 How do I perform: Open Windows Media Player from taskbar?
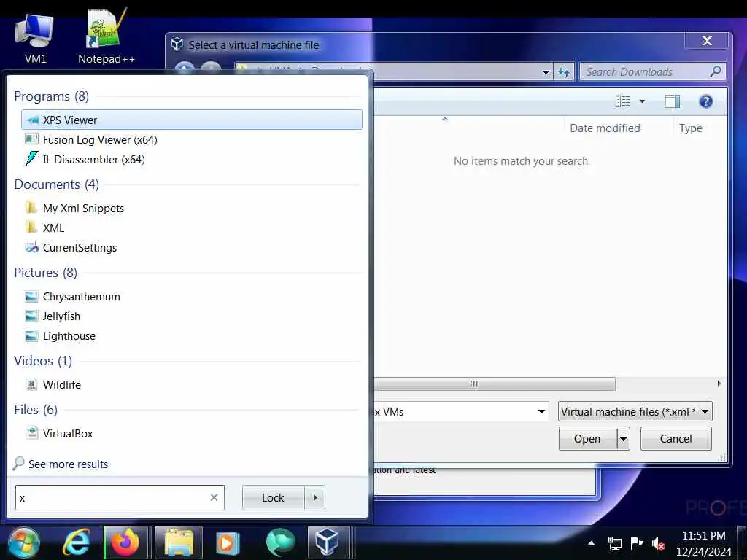(227, 542)
